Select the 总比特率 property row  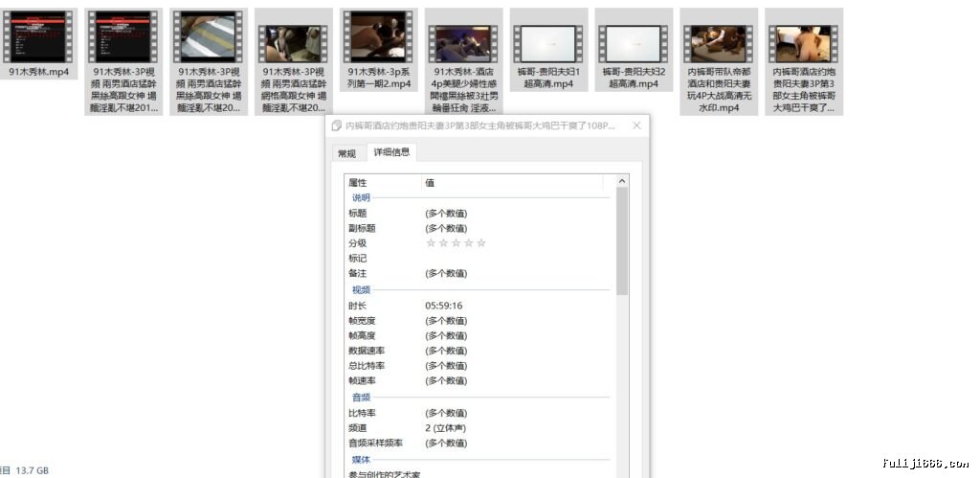[x=479, y=366]
